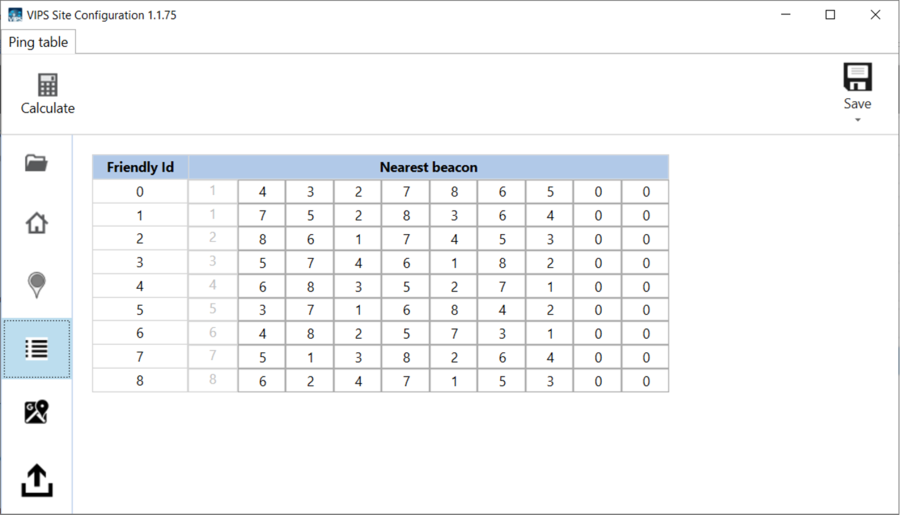The width and height of the screenshot is (900, 515).
Task: Click the Calculate calculator icon
Action: pyautogui.click(x=48, y=85)
